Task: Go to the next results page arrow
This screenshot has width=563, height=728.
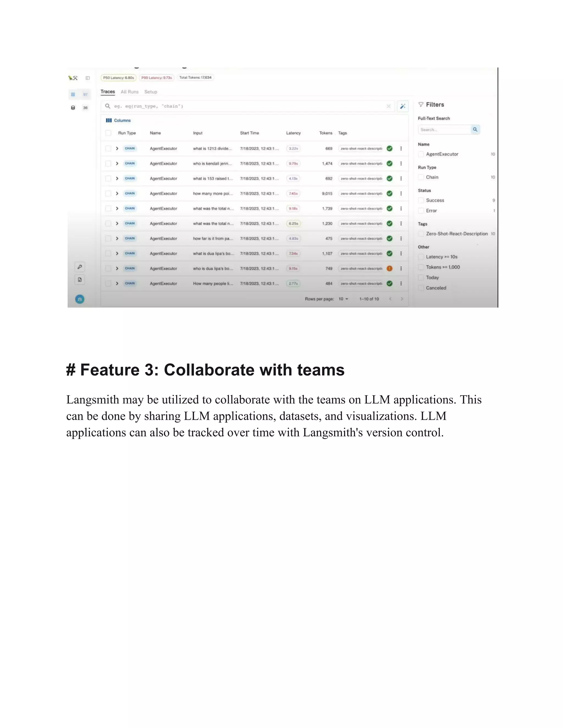Action: coord(402,299)
